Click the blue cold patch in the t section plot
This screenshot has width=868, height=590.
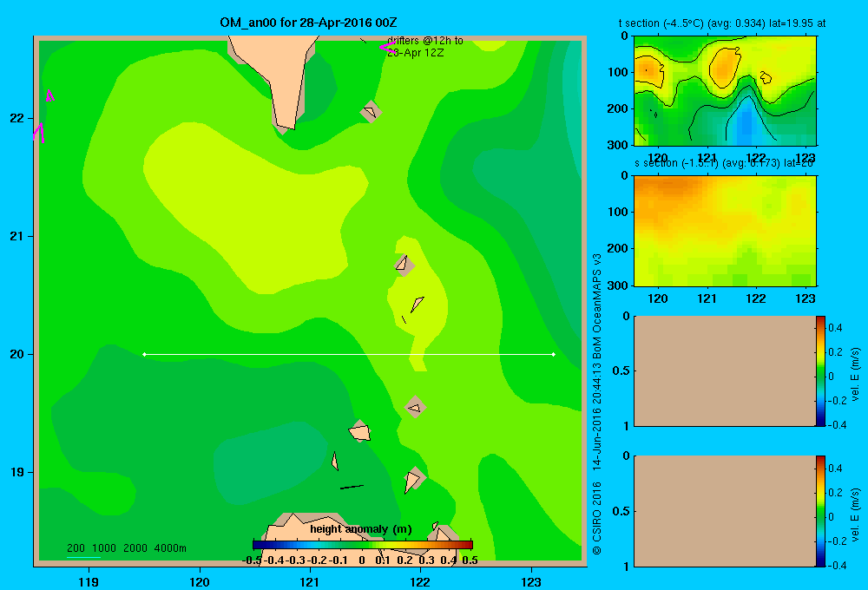pyautogui.click(x=745, y=125)
